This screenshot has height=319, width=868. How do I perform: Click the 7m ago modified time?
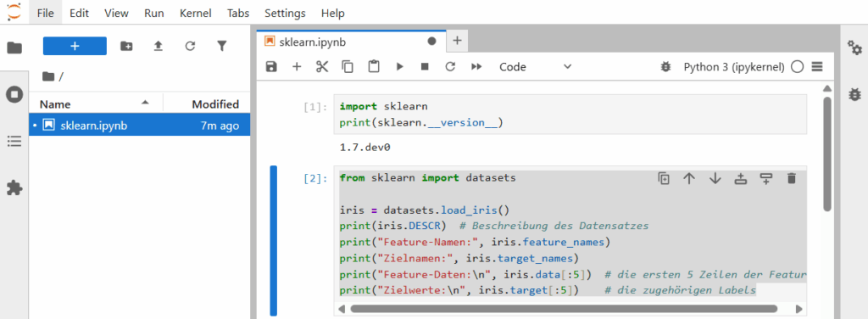click(220, 126)
